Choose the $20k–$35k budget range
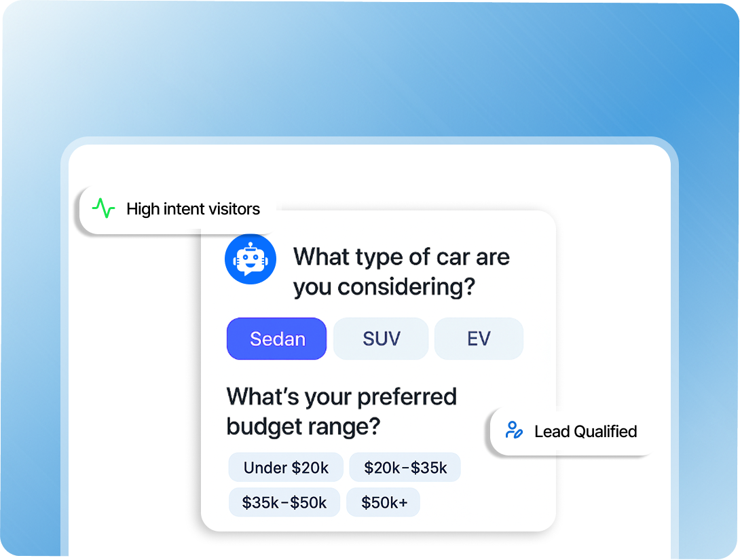This screenshot has height=560, width=740. pos(405,467)
